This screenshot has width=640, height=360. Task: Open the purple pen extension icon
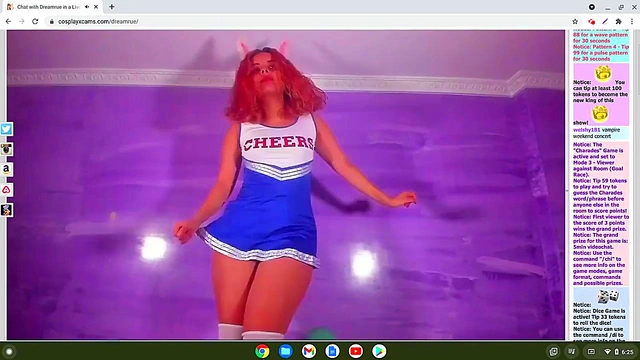[x=605, y=21]
